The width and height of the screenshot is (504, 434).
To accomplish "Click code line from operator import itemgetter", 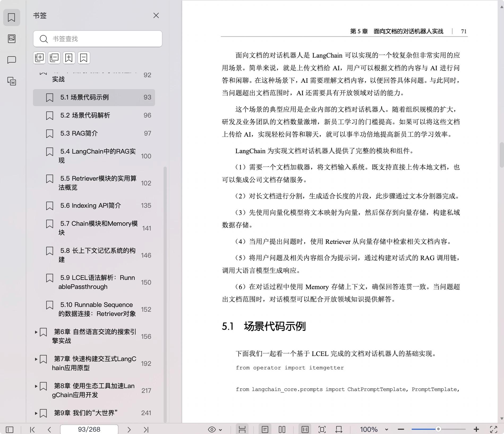I will tap(290, 368).
